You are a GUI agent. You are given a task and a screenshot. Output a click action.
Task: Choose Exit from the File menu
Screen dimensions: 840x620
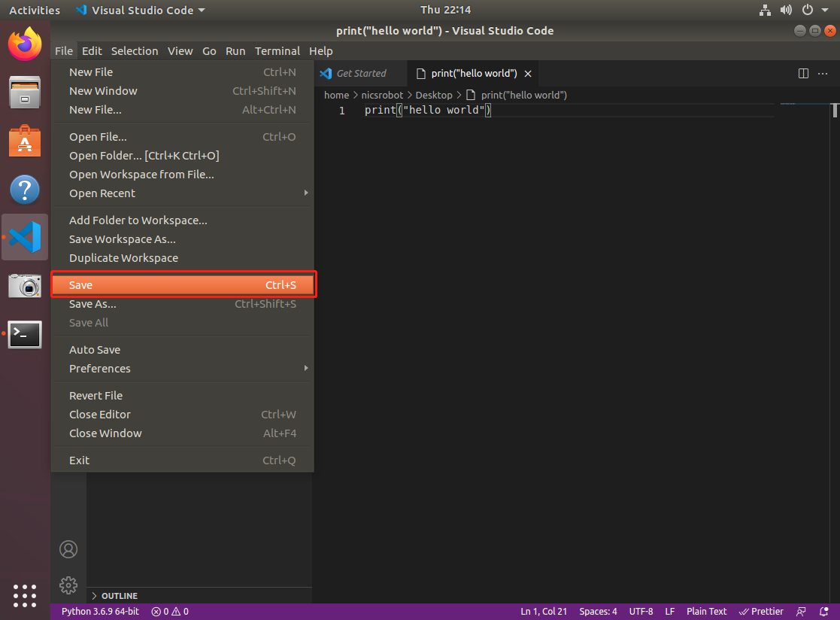click(182, 460)
